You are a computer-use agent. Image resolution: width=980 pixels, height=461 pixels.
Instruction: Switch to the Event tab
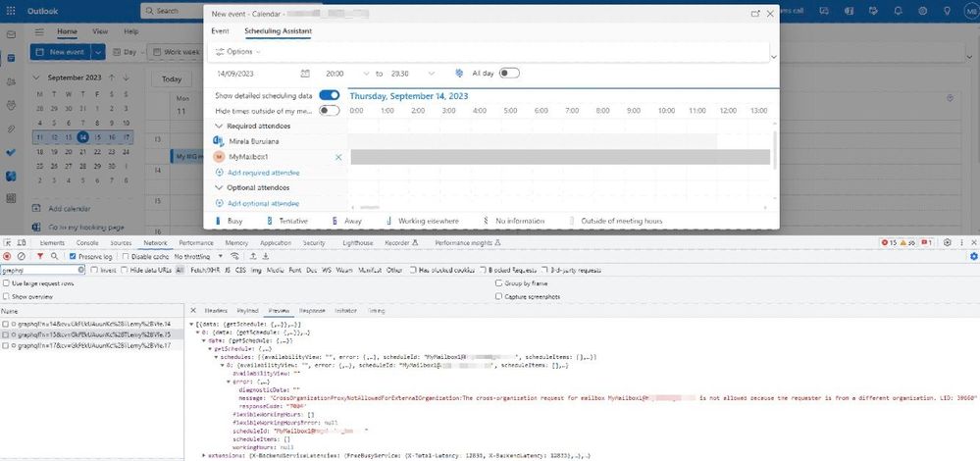[x=220, y=30]
